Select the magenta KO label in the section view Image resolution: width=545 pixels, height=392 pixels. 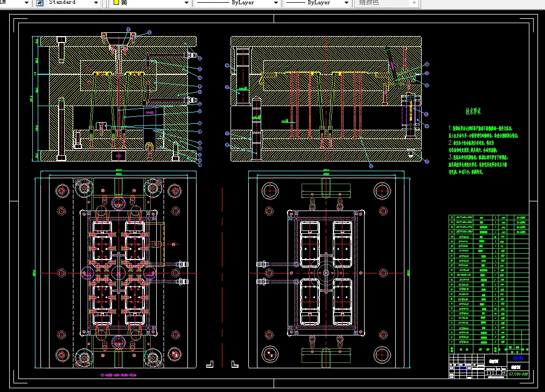[x=118, y=156]
